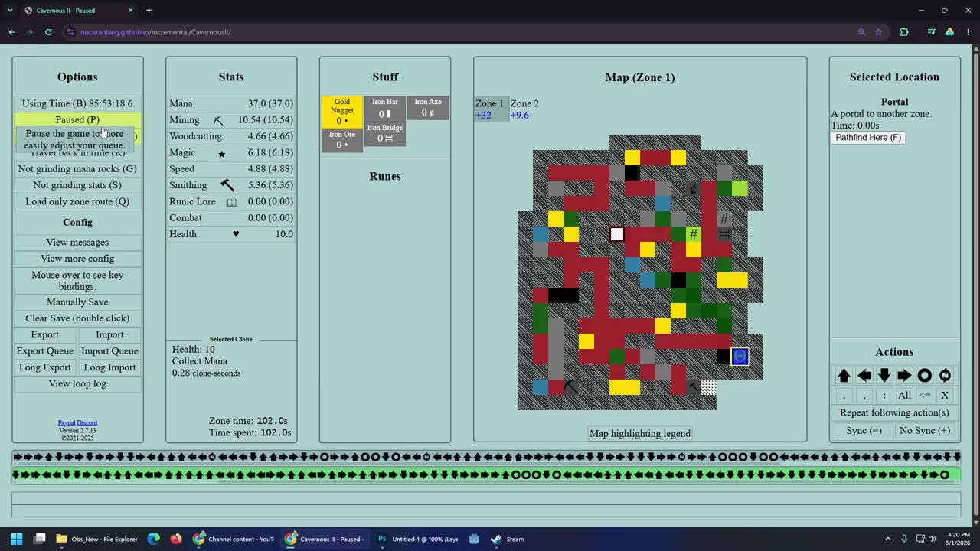Click the Smithing stat row

pyautogui.click(x=231, y=185)
